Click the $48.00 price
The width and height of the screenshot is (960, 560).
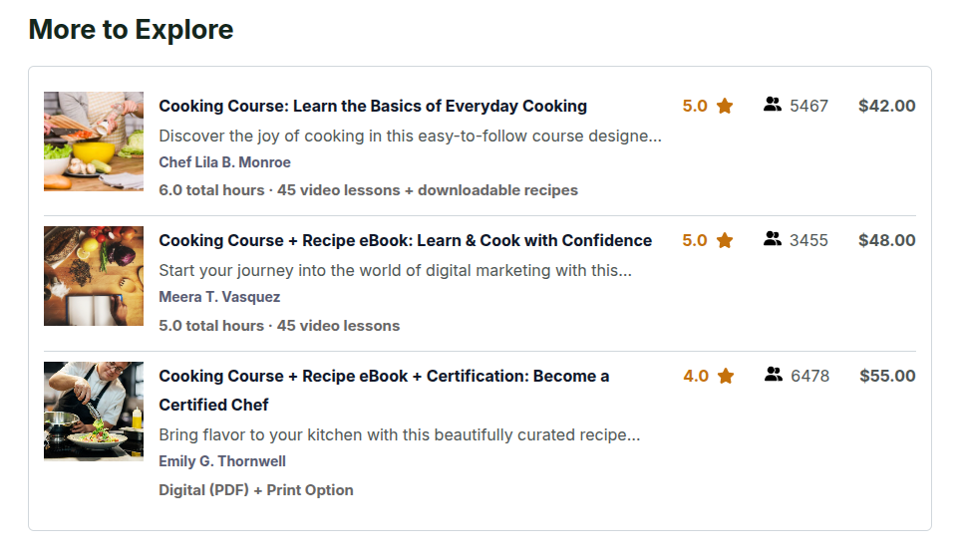coord(886,241)
